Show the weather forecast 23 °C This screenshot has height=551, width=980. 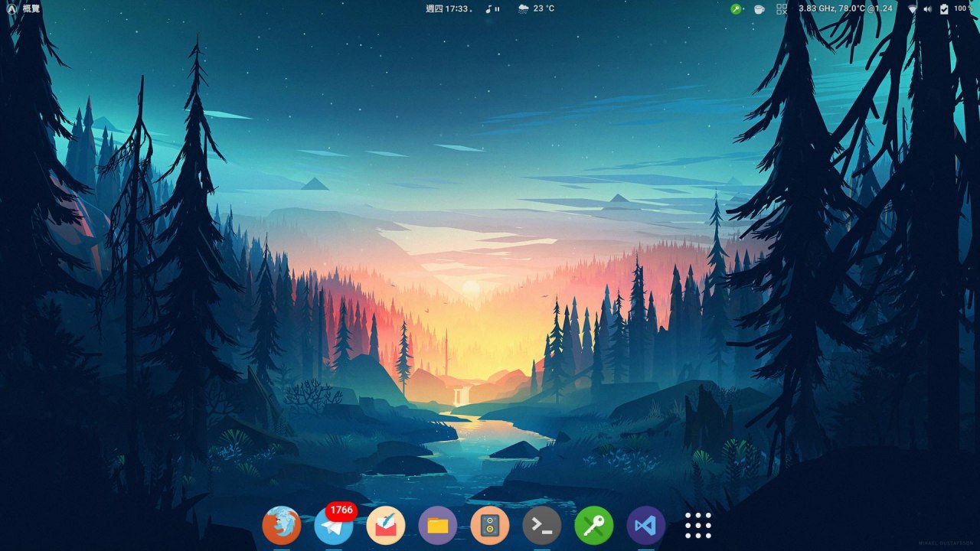536,8
